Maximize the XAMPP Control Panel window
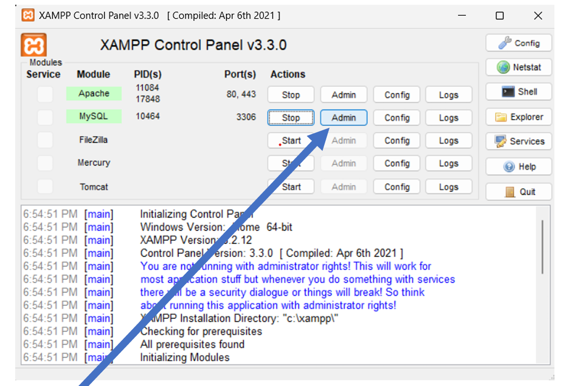The height and width of the screenshot is (386, 588). click(499, 16)
